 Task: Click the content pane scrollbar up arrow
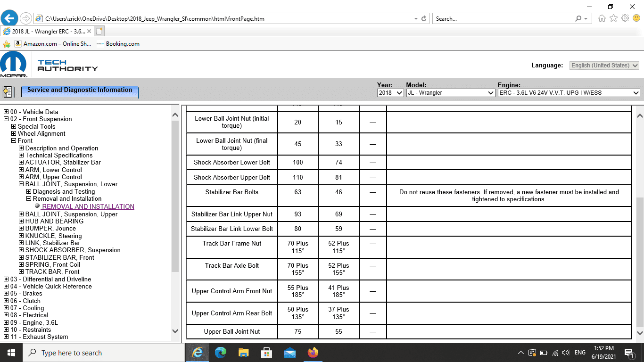point(640,115)
